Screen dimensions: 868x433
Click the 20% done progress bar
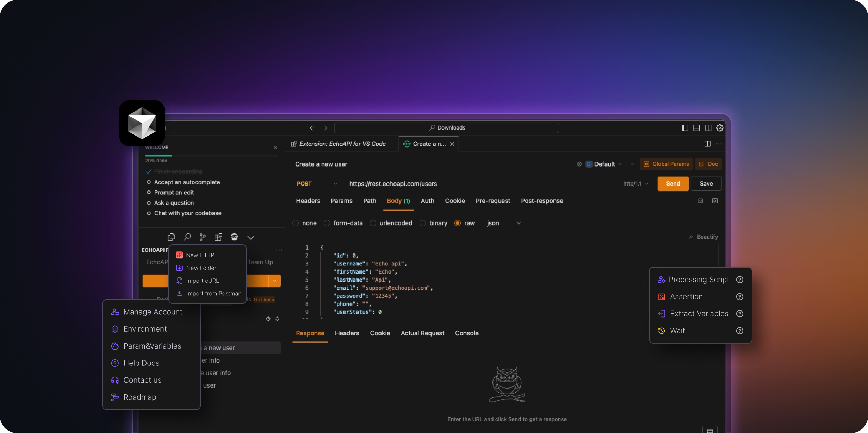click(211, 156)
